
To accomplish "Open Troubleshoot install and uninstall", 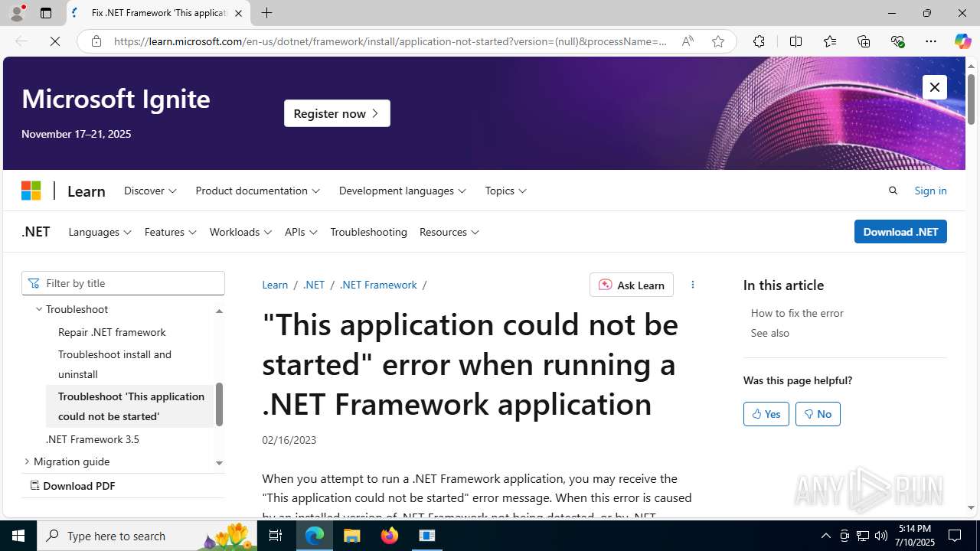I will pos(115,364).
